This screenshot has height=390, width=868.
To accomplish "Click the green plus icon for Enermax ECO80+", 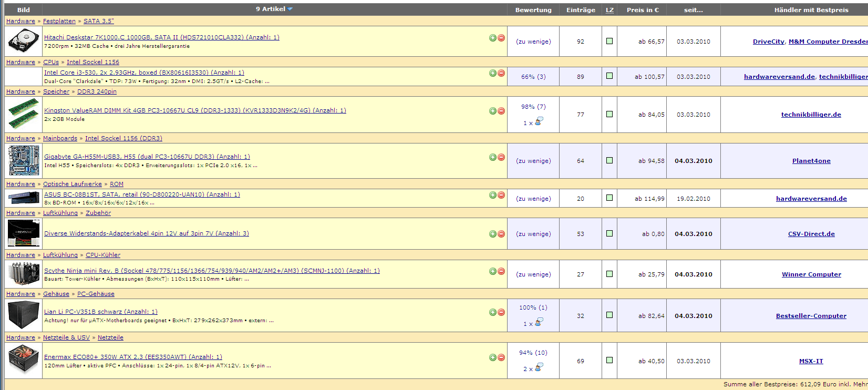I will pos(493,357).
